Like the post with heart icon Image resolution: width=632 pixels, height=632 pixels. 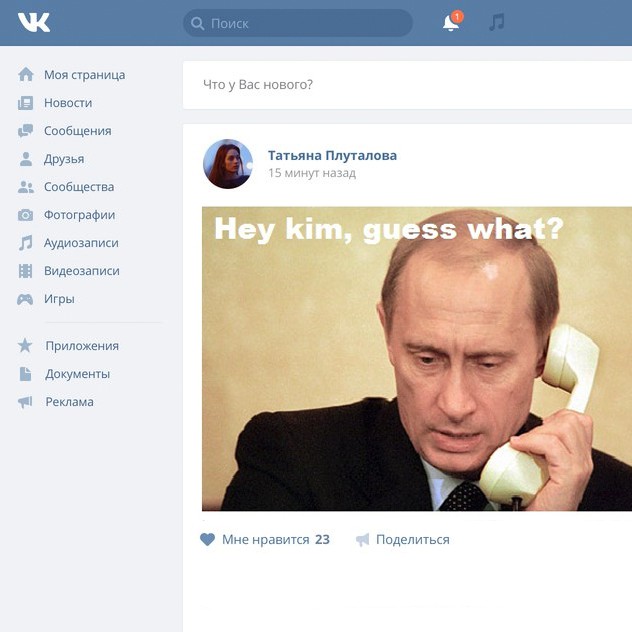pos(208,539)
